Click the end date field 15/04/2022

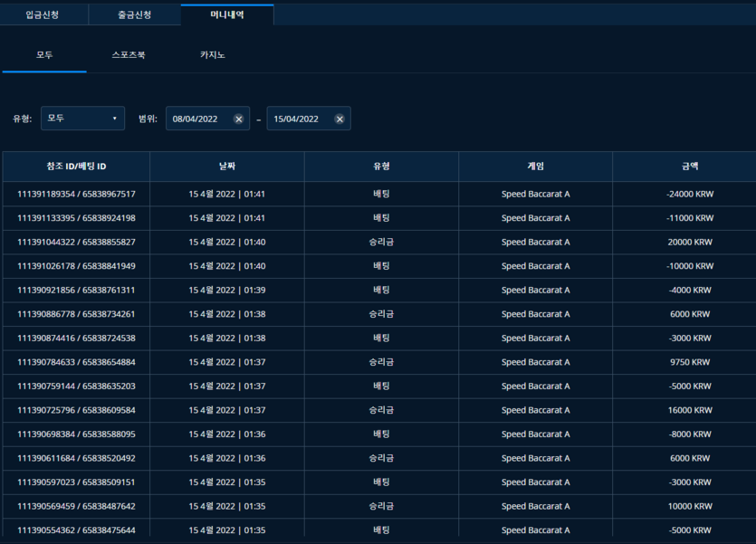309,119
